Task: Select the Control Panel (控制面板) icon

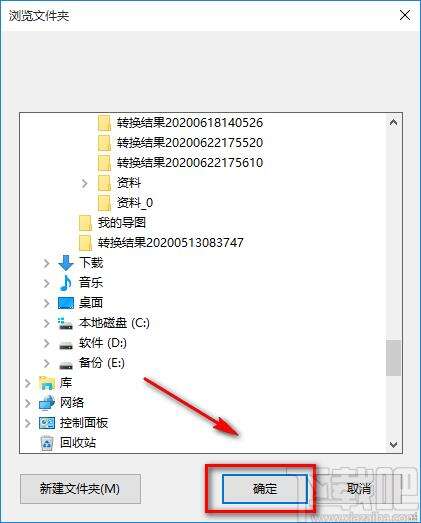Action: 47,423
